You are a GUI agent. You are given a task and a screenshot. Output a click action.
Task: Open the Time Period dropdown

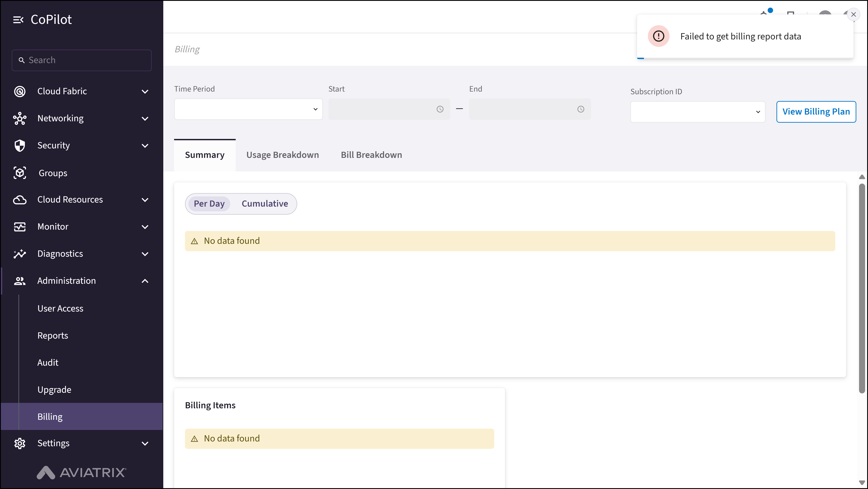248,109
